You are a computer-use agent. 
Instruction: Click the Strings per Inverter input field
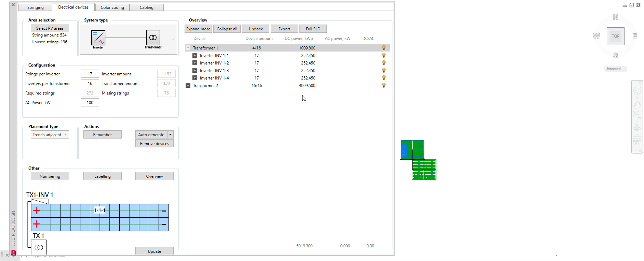90,74
